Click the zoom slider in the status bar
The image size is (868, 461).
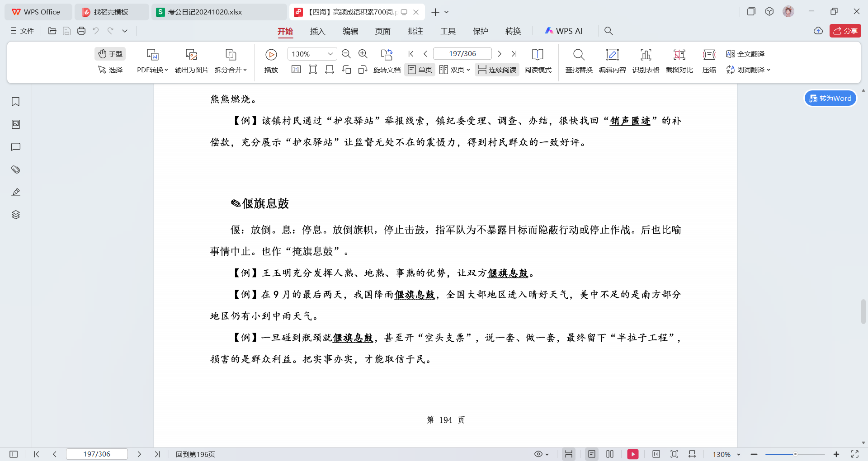pyautogui.click(x=795, y=454)
